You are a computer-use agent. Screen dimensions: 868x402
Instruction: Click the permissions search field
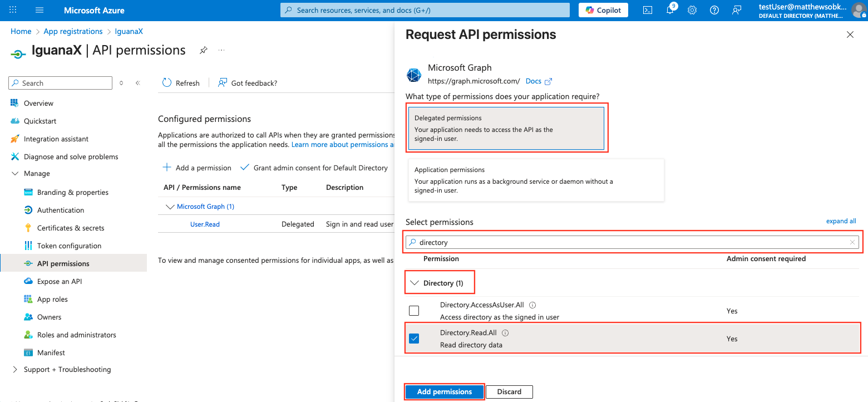632,242
